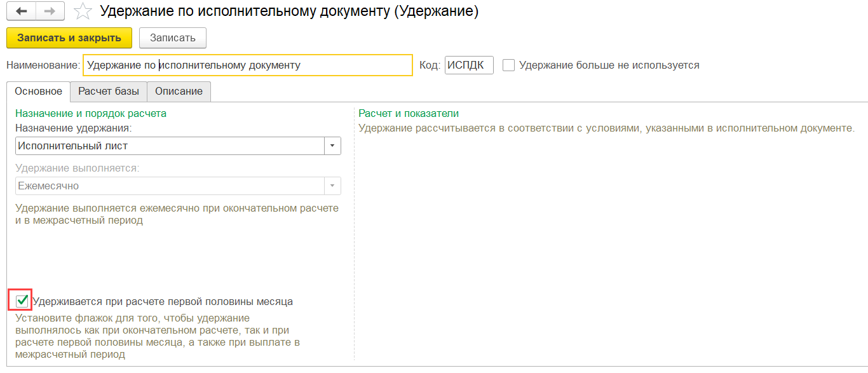This screenshot has width=868, height=373.
Task: Go forward using the right arrow icon
Action: coord(51,11)
